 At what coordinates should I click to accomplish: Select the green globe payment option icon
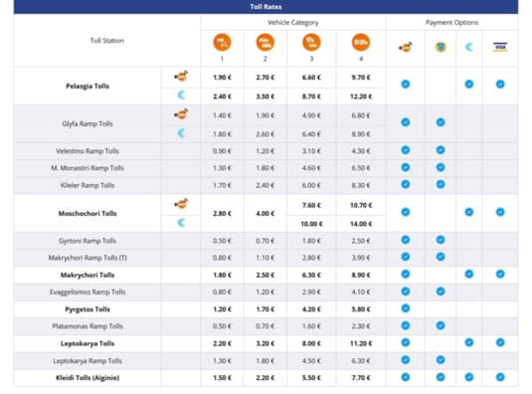[x=441, y=47]
